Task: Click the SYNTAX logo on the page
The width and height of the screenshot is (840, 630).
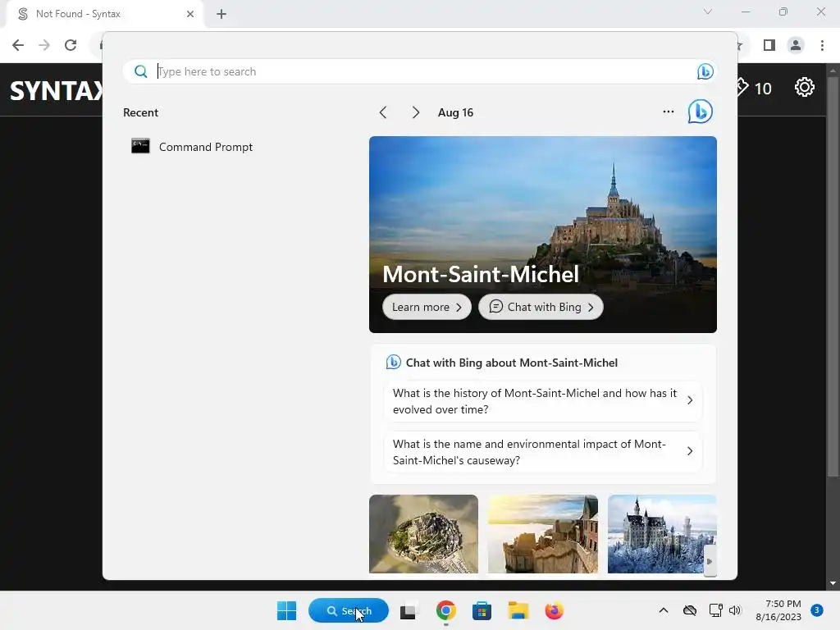Action: click(57, 90)
